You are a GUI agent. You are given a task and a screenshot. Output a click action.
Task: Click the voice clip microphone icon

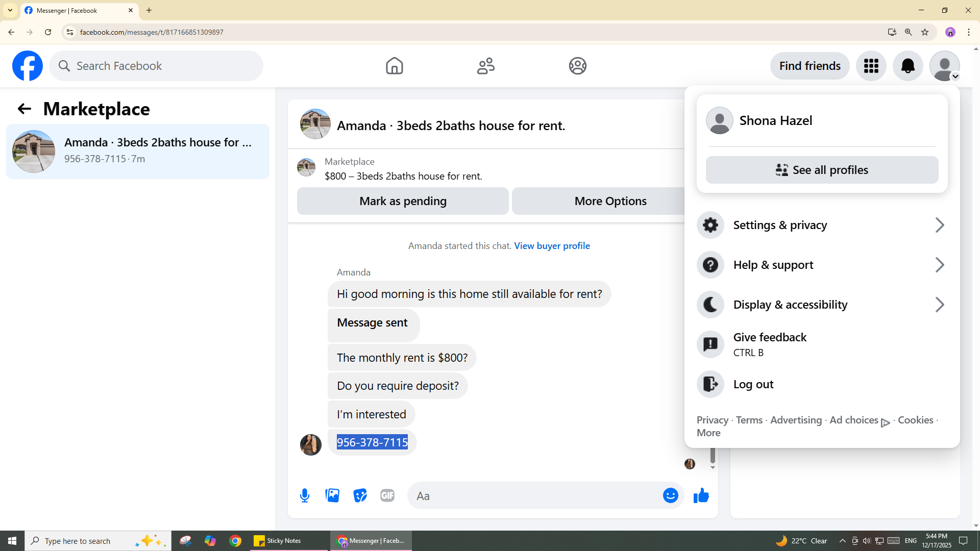[x=305, y=495]
